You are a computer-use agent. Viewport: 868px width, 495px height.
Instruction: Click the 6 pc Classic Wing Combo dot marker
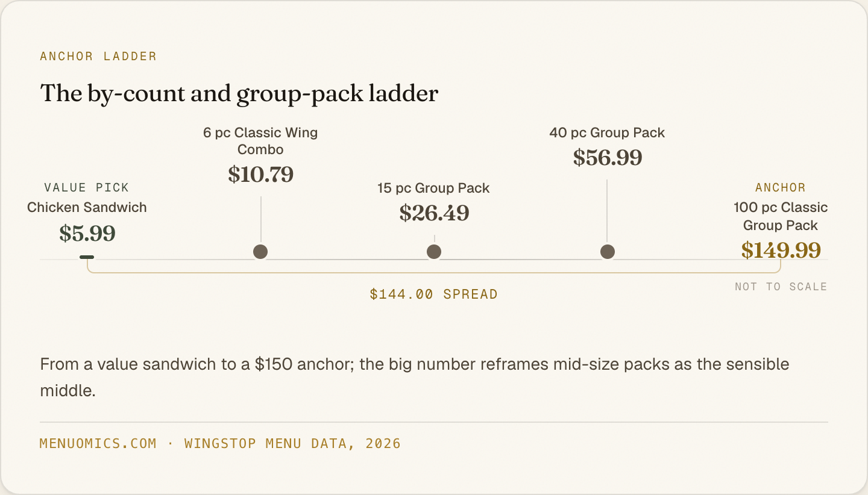260,252
